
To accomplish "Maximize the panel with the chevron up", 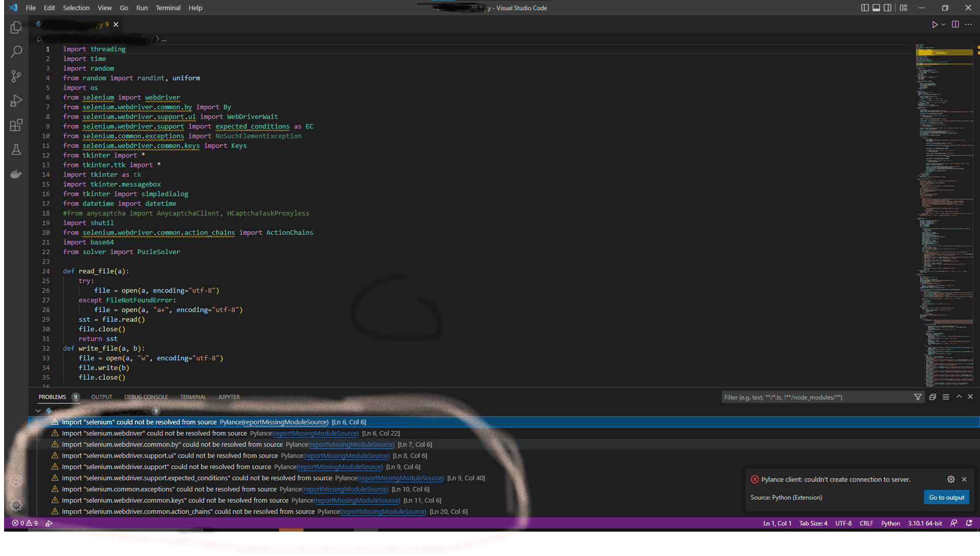I will click(959, 397).
